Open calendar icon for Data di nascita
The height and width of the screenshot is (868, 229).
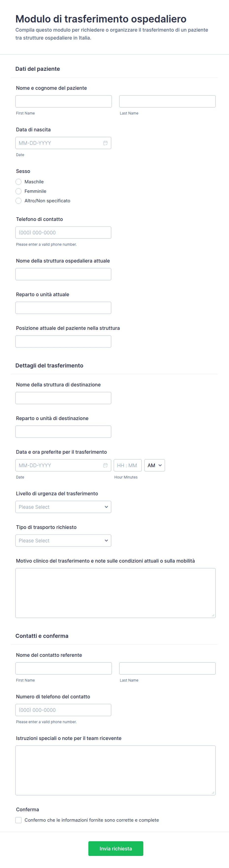click(x=105, y=143)
